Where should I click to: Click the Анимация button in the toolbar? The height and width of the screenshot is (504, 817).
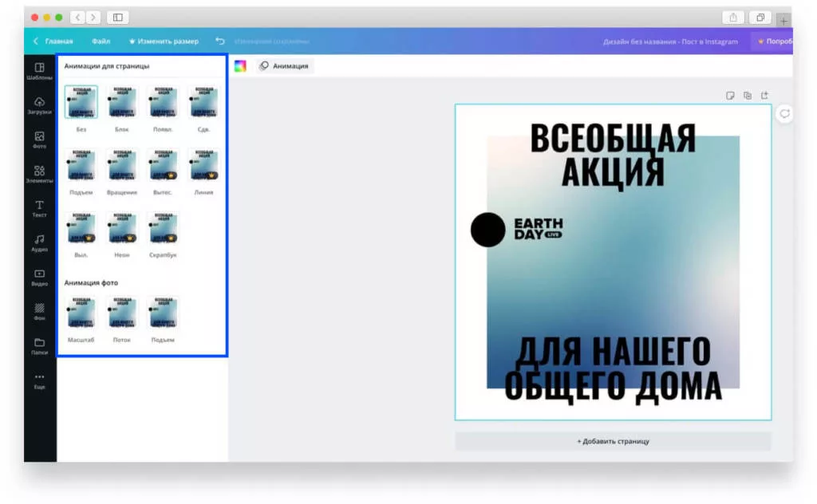285,66
